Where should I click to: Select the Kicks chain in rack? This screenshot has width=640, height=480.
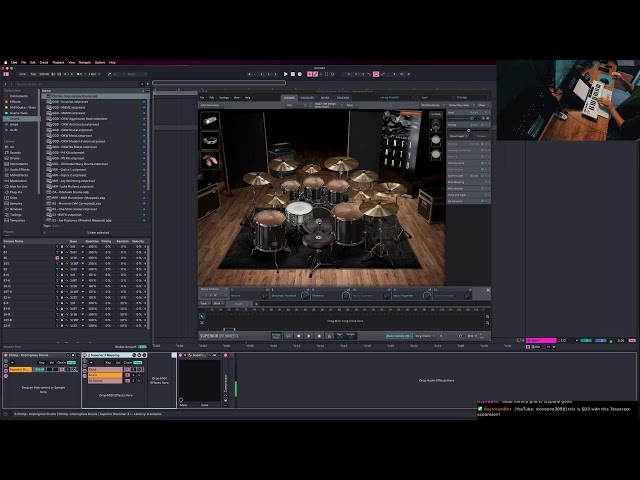[x=105, y=369]
